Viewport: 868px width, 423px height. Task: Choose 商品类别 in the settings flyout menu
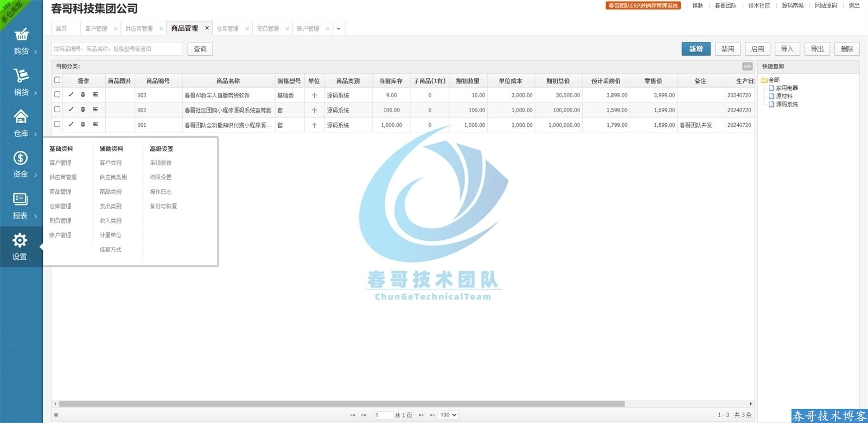click(x=111, y=191)
